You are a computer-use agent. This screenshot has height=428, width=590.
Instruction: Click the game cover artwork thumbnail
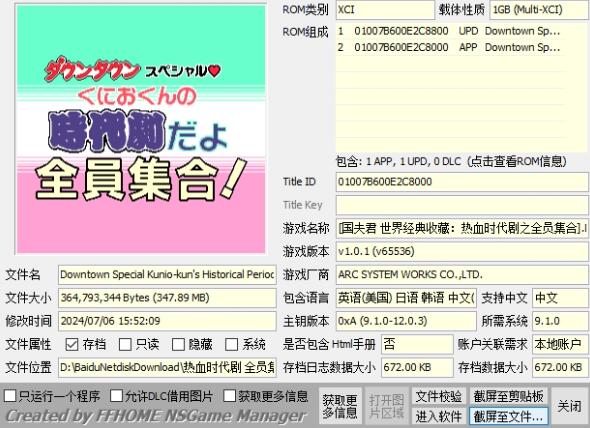coord(141,129)
